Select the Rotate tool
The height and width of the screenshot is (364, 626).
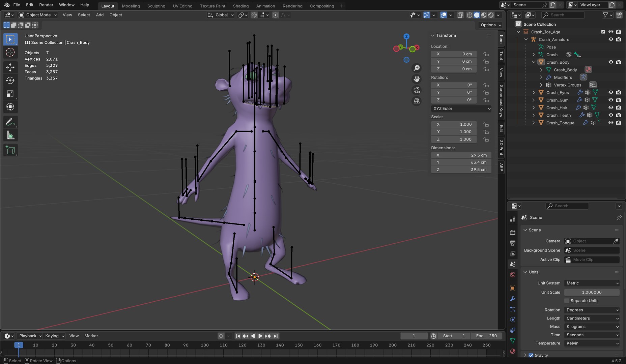(10, 81)
